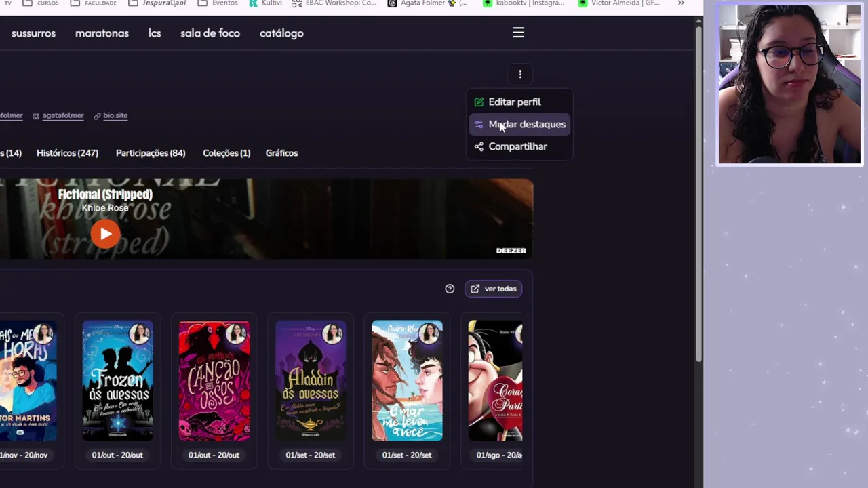Click the page vertical scrollbar
This screenshot has width=868, height=488.
698,194
